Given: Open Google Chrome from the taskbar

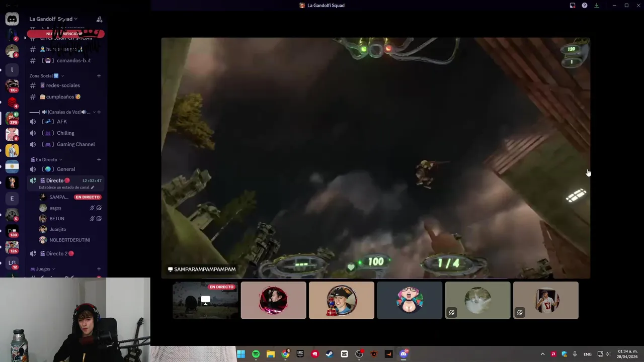Looking at the screenshot, I should tap(285, 354).
